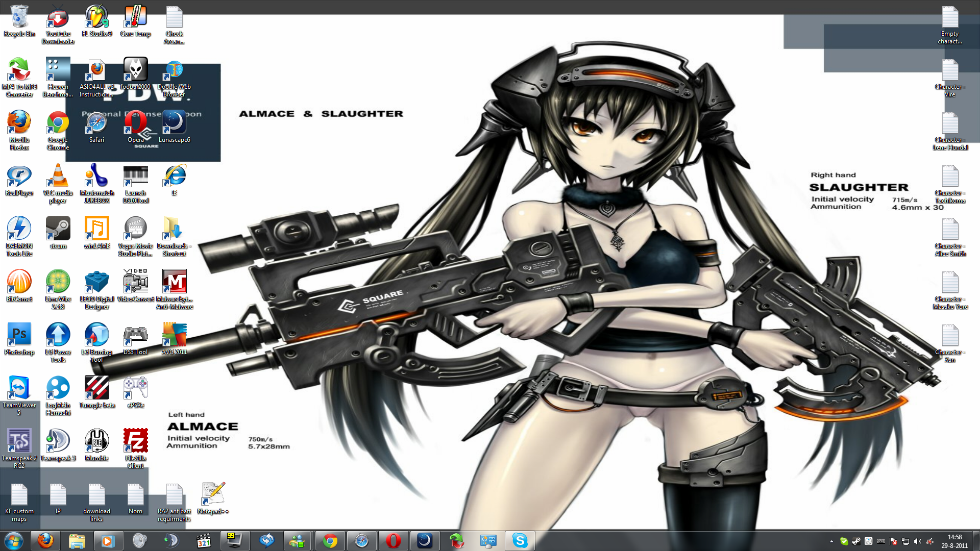The height and width of the screenshot is (551, 980).
Task: Select the Tunngle beta icon
Action: pos(97,392)
